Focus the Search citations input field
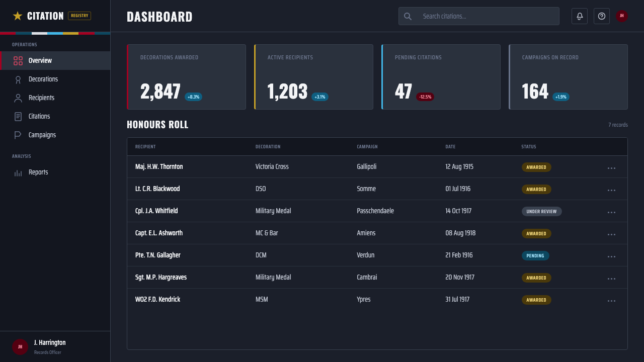The image size is (644, 362). (x=479, y=16)
